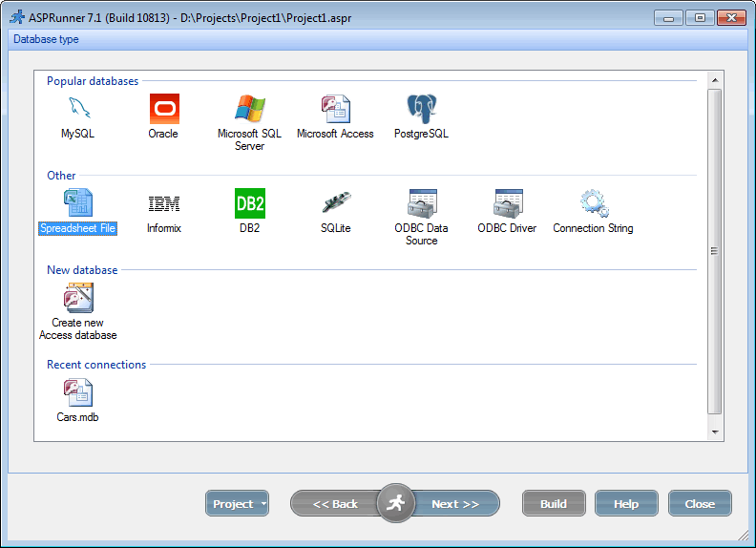Open Help from the bottom bar
756x548 pixels.
626,504
